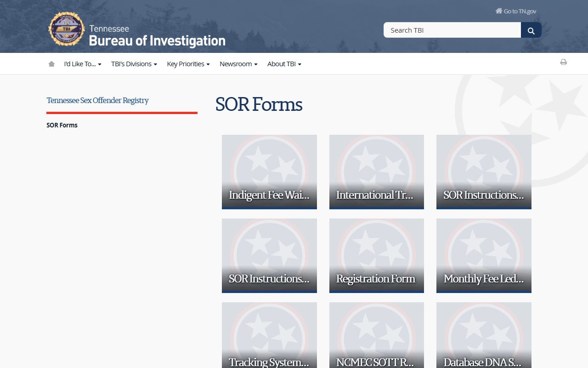Open the International Travel form card
The width and height of the screenshot is (588, 368).
[377, 172]
